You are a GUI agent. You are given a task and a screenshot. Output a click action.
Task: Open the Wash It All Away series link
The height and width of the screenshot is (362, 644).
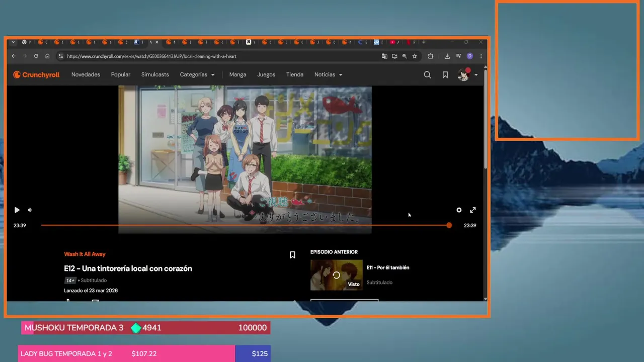tap(85, 254)
